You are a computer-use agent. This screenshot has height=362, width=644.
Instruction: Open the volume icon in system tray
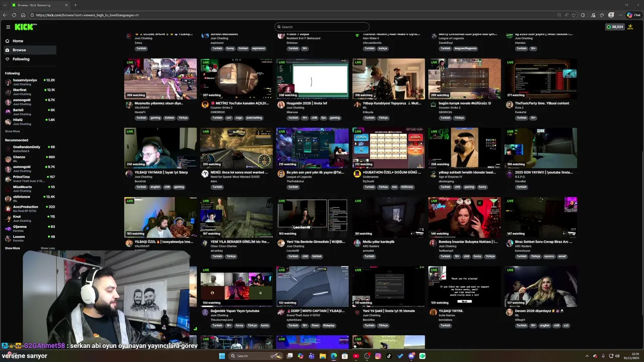(617, 356)
